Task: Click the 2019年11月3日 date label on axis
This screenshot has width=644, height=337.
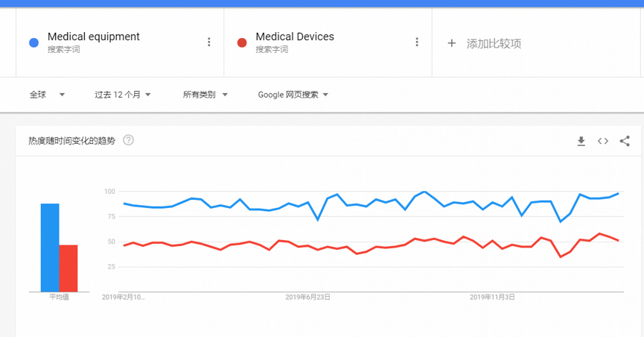Action: pyautogui.click(x=492, y=297)
